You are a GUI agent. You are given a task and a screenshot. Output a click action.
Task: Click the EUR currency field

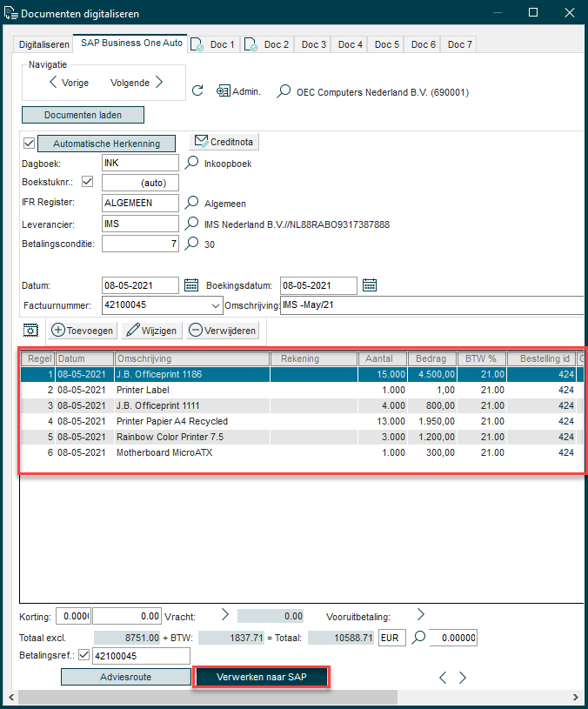tap(391, 638)
